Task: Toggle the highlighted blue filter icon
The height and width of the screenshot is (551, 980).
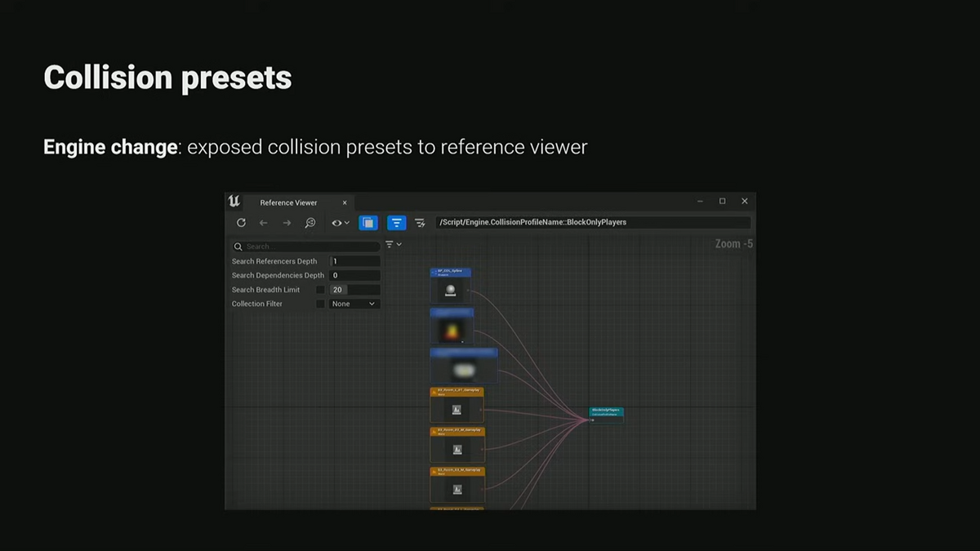Action: tap(396, 222)
